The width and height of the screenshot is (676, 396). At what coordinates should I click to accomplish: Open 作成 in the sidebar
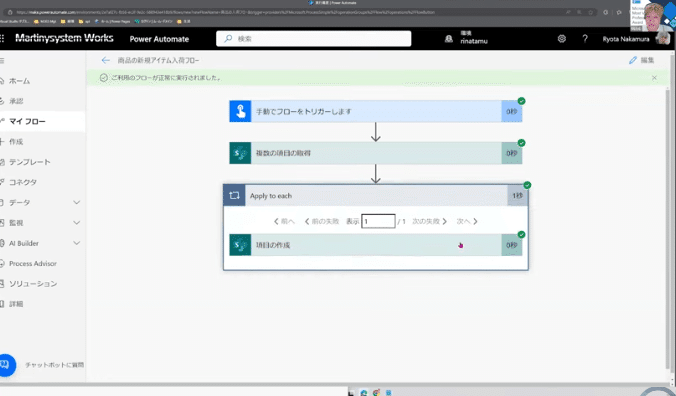click(x=16, y=142)
